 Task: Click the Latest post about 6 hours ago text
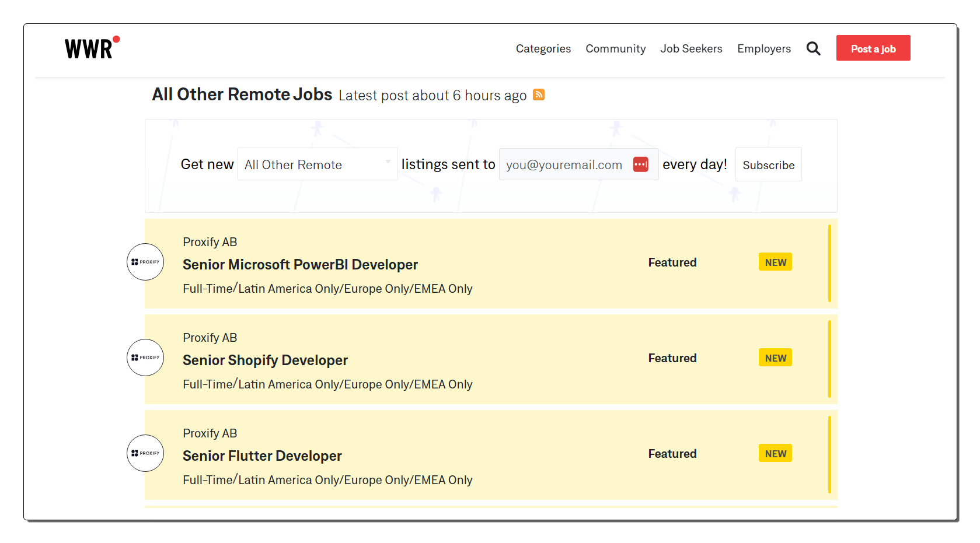tap(433, 96)
